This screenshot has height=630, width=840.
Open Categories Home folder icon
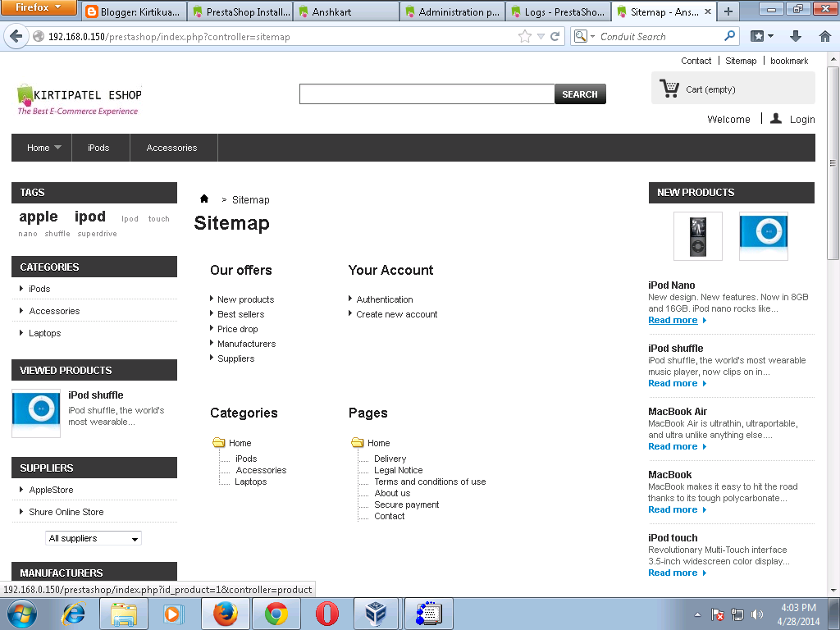tap(218, 442)
